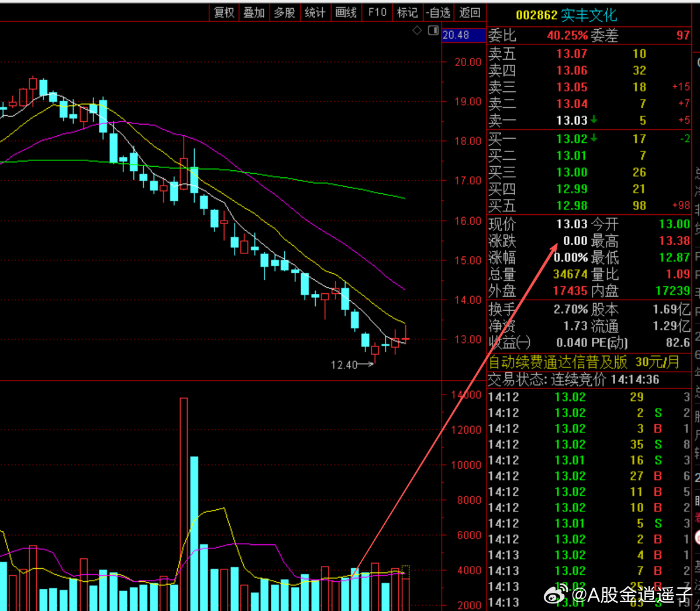700x611 pixels.
Task: Click the 返回 back button
Action: (470, 12)
